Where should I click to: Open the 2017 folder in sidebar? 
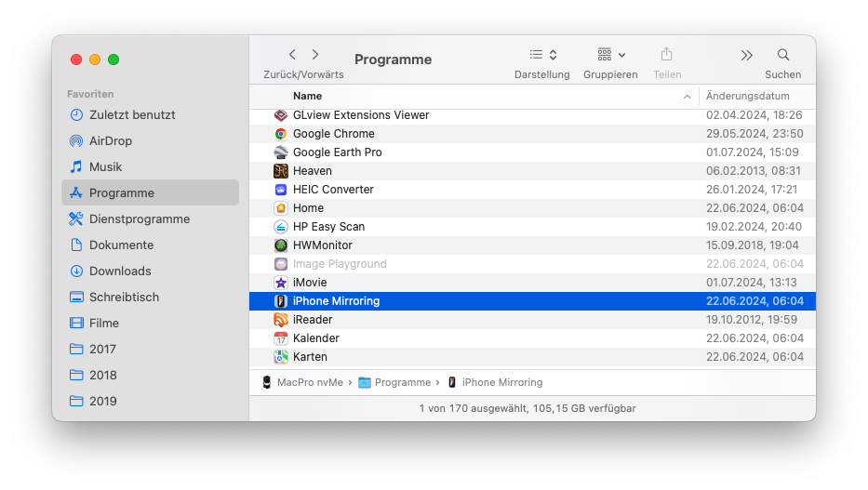pos(150,349)
